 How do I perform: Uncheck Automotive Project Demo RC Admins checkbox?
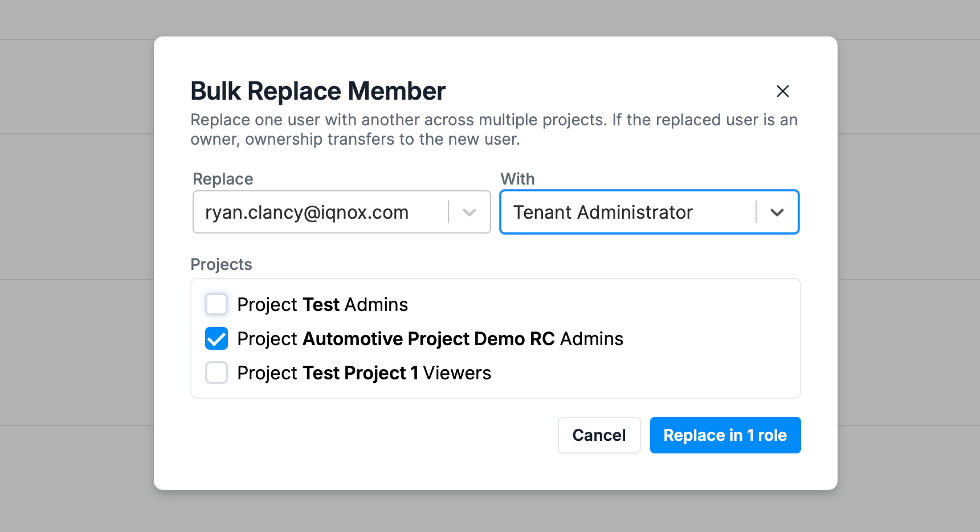tap(217, 338)
